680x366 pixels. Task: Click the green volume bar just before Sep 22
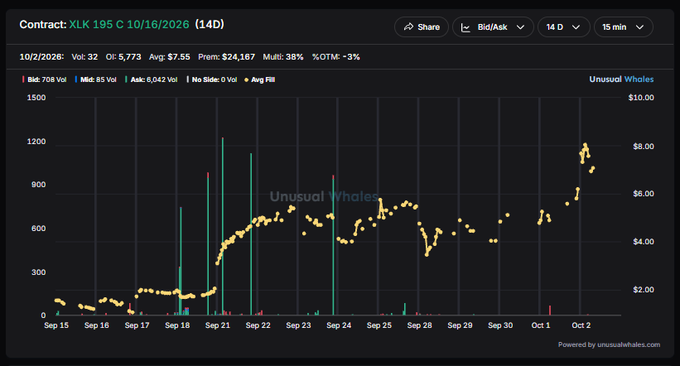pos(251,234)
